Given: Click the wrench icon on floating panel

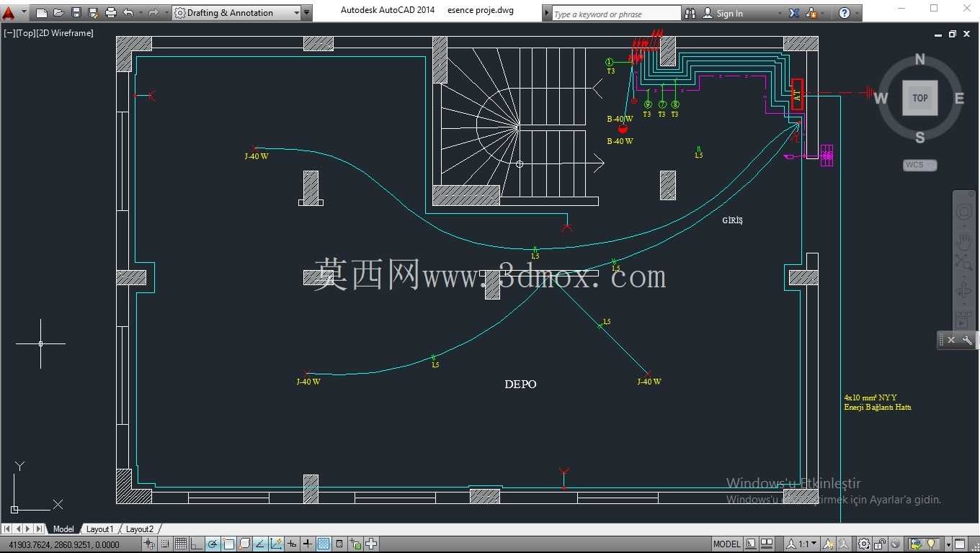Looking at the screenshot, I should [x=967, y=340].
